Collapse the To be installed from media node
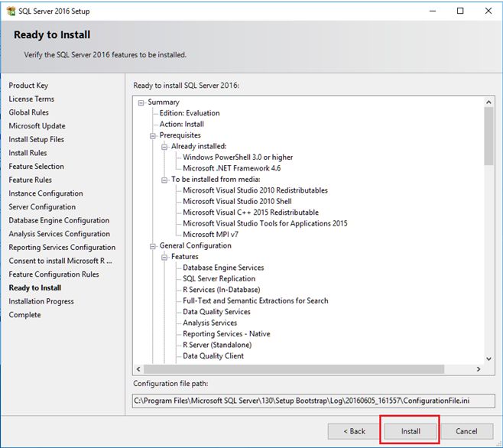This screenshot has height=448, width=503. tap(164, 180)
